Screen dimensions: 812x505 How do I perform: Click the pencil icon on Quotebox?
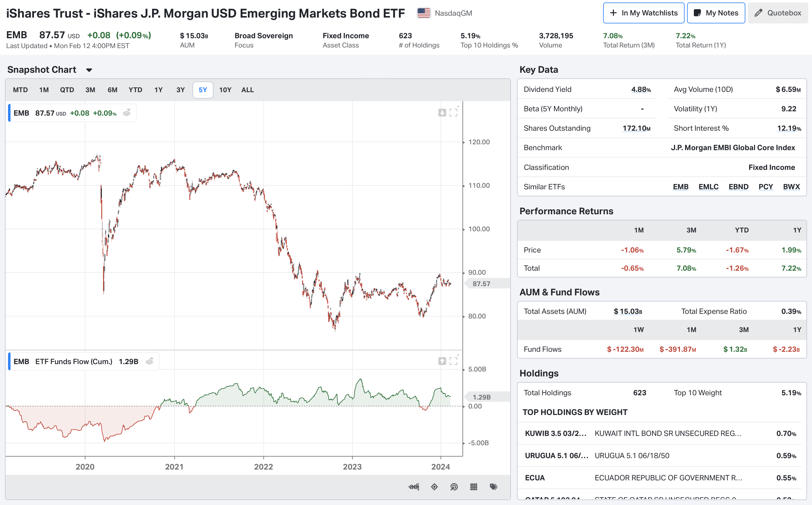(x=759, y=13)
